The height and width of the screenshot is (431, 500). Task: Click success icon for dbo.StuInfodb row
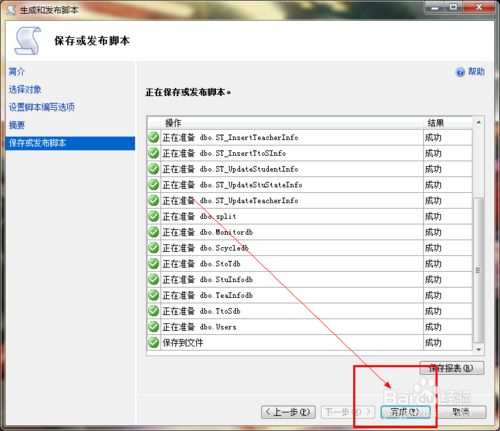pos(154,279)
